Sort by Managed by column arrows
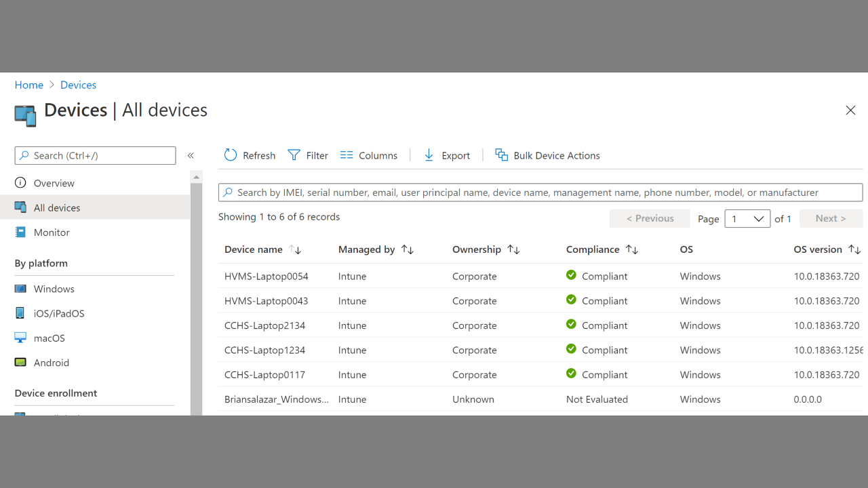Viewport: 868px width, 488px height. [x=408, y=249]
